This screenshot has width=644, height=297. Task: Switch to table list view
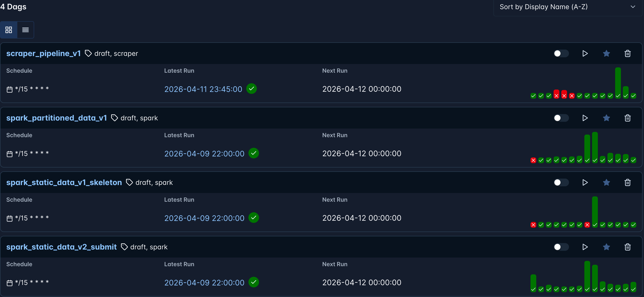[25, 30]
